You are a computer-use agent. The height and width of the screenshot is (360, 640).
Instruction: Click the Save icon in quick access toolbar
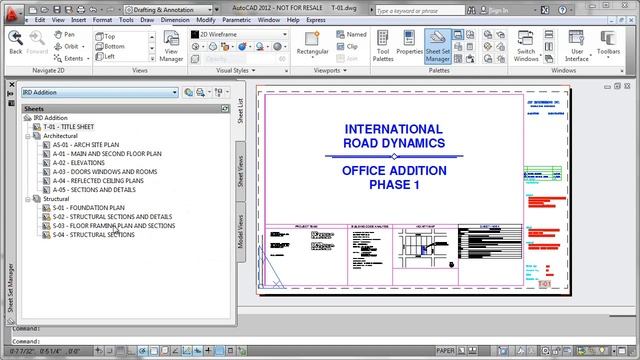pyautogui.click(x=57, y=9)
